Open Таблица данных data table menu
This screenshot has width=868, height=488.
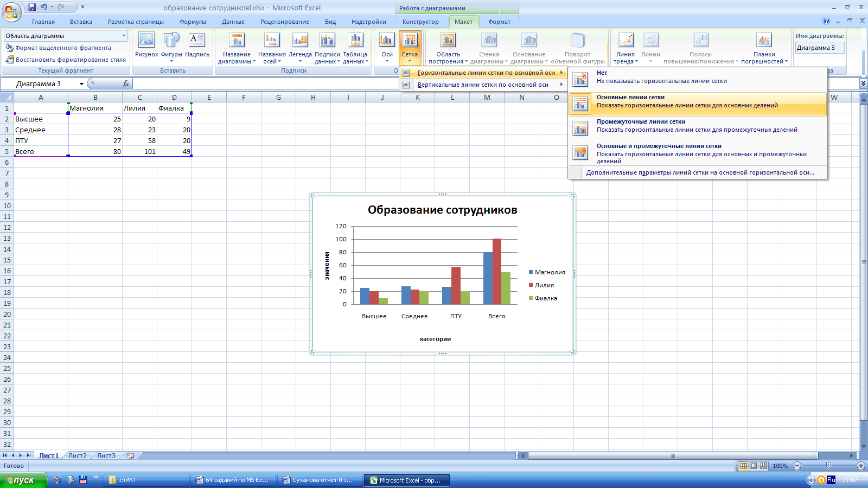click(x=355, y=48)
